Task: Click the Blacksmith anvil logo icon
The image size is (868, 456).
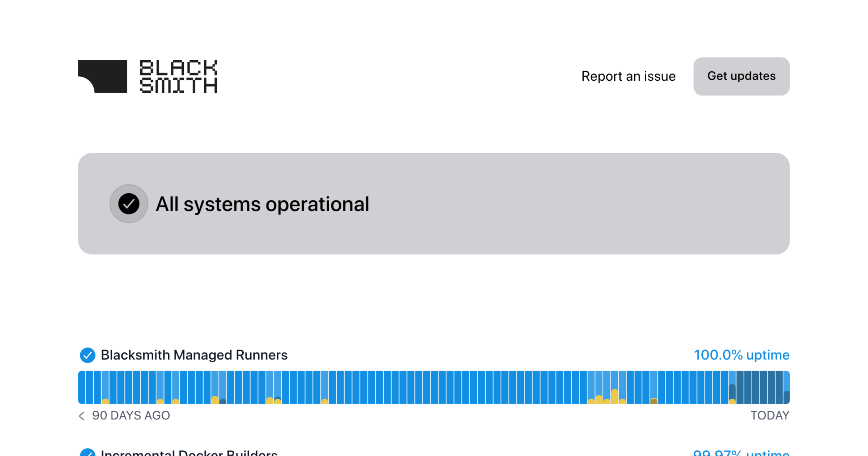Action: click(x=103, y=76)
